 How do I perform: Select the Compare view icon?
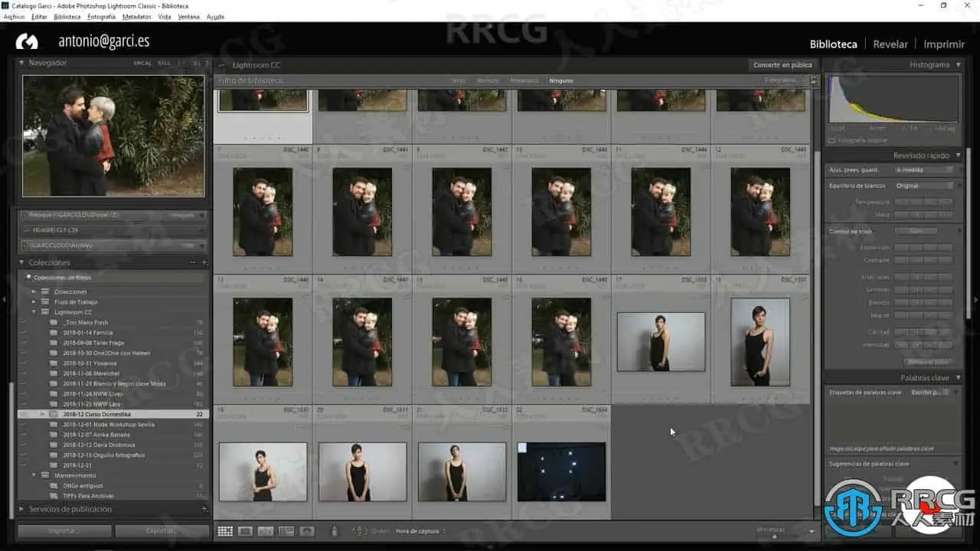266,531
